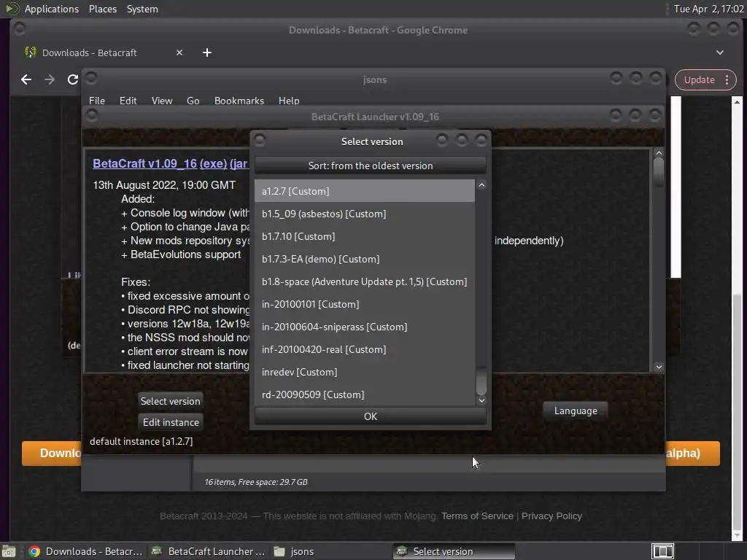Open Edit instance in BetaCraft launcher
747x560 pixels.
pyautogui.click(x=171, y=422)
